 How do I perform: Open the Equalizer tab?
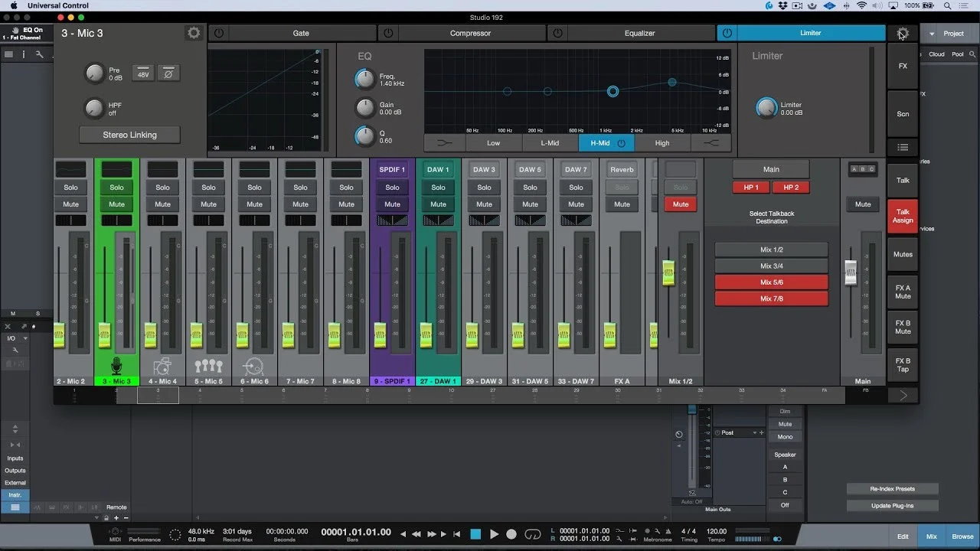(640, 33)
